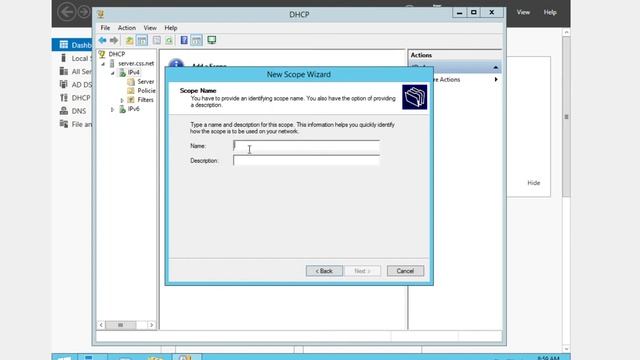Open the Help menu in DHCP
640x360 pixels.
pyautogui.click(x=171, y=28)
